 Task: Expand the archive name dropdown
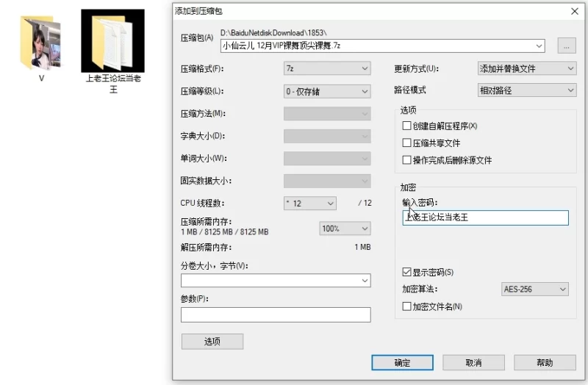point(539,46)
